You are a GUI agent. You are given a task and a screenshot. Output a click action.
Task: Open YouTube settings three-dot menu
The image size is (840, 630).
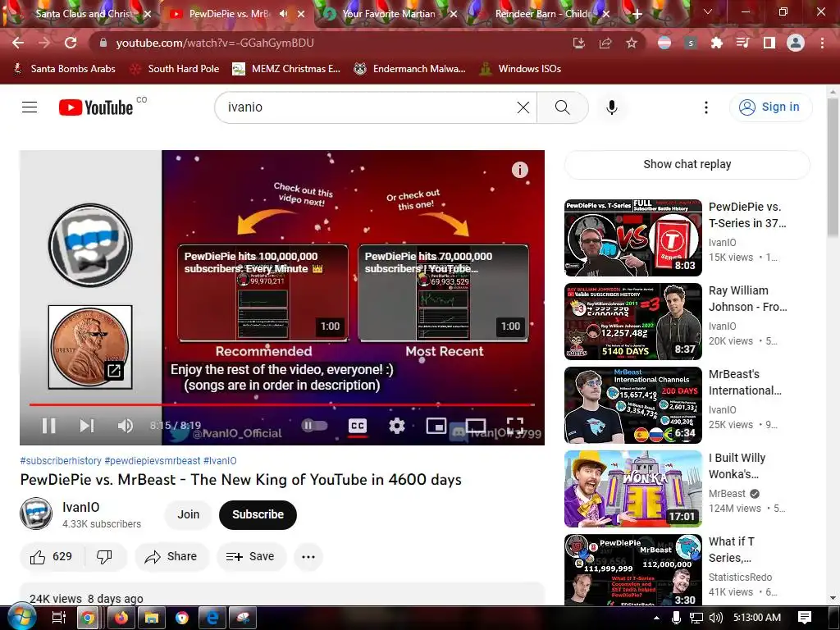[706, 107]
